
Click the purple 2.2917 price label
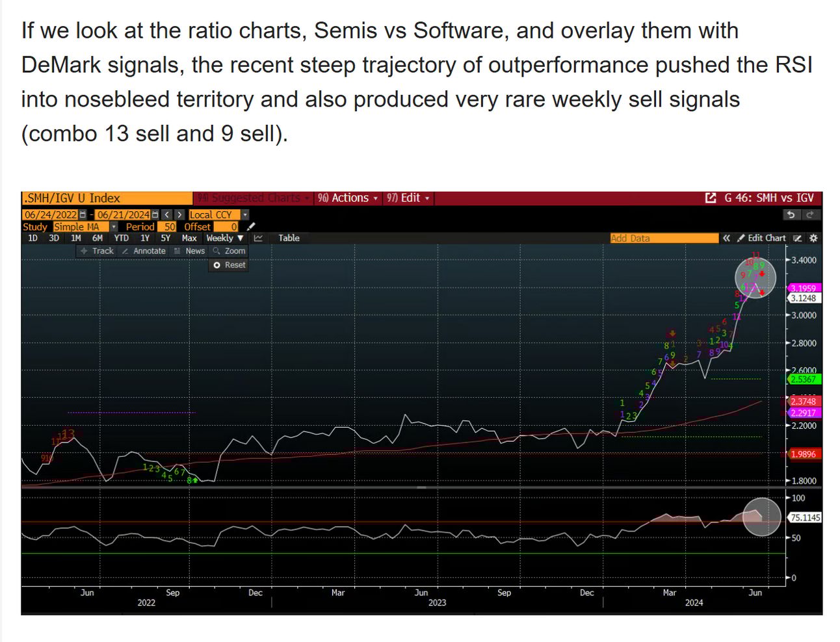coord(803,413)
